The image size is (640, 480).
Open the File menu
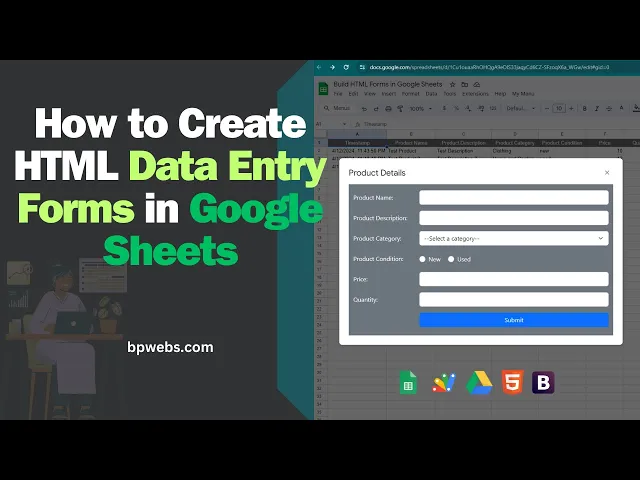coord(338,94)
